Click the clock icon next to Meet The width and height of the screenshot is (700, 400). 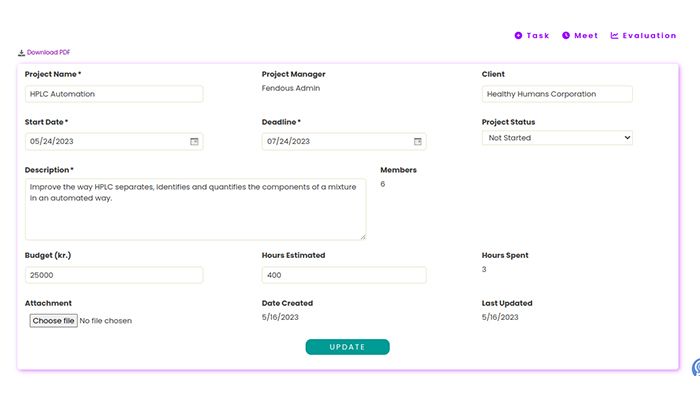pos(566,36)
